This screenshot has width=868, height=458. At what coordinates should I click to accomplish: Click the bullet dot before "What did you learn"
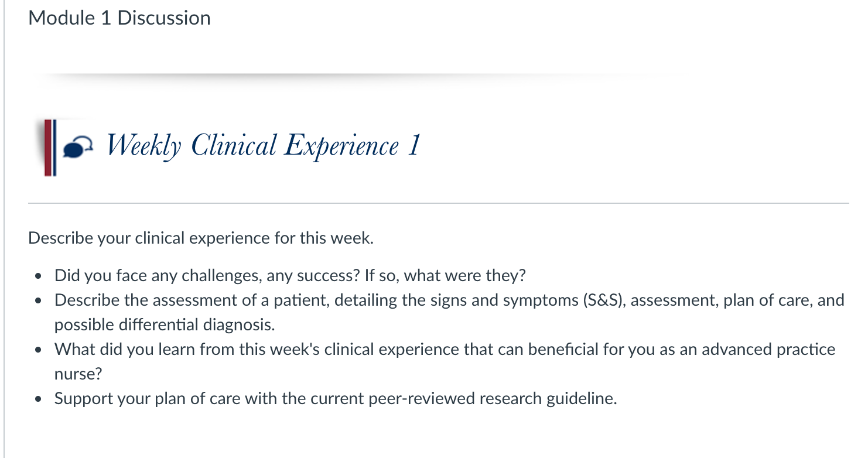39,350
